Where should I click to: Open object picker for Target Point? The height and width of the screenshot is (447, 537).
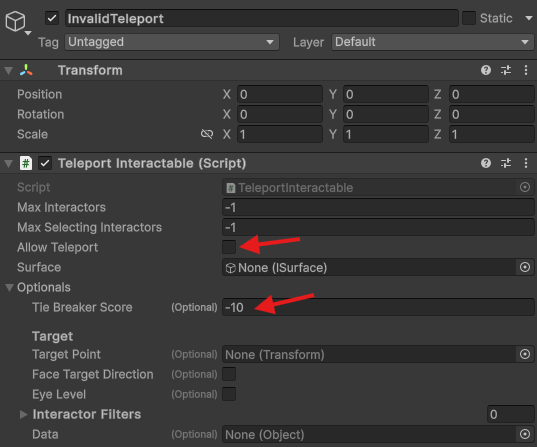coord(525,354)
